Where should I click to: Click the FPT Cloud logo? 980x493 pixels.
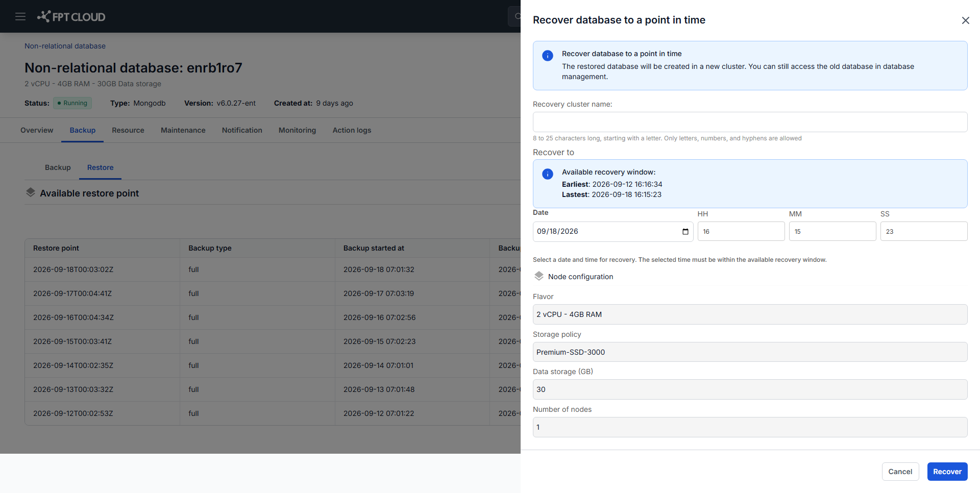tap(71, 16)
